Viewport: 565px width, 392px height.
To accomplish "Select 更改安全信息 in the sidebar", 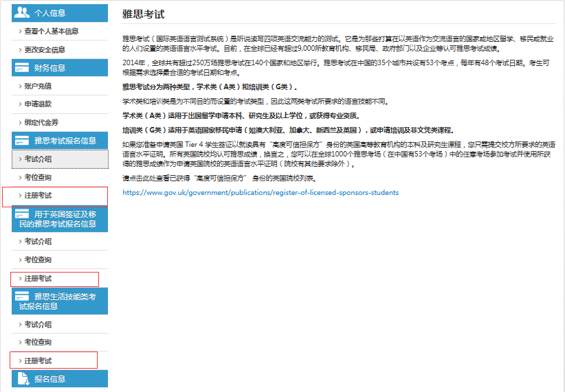I will (x=60, y=49).
